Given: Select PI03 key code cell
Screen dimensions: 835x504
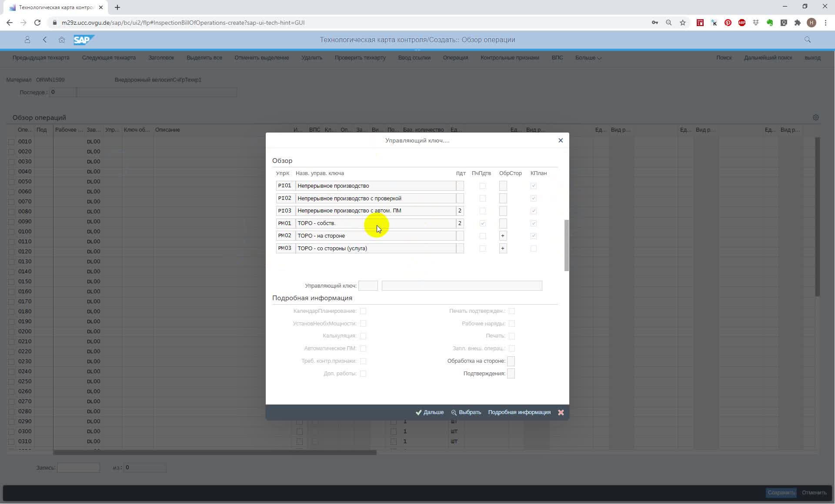Looking at the screenshot, I should pyautogui.click(x=285, y=211).
